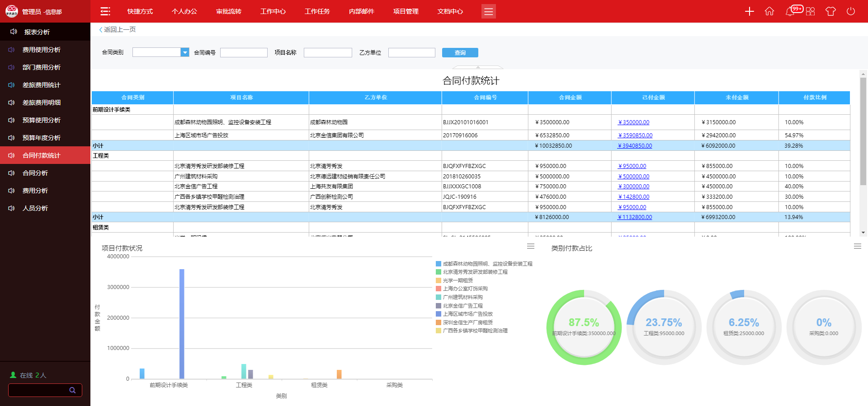Go to home via house icon
The height and width of the screenshot is (406, 868).
[769, 11]
